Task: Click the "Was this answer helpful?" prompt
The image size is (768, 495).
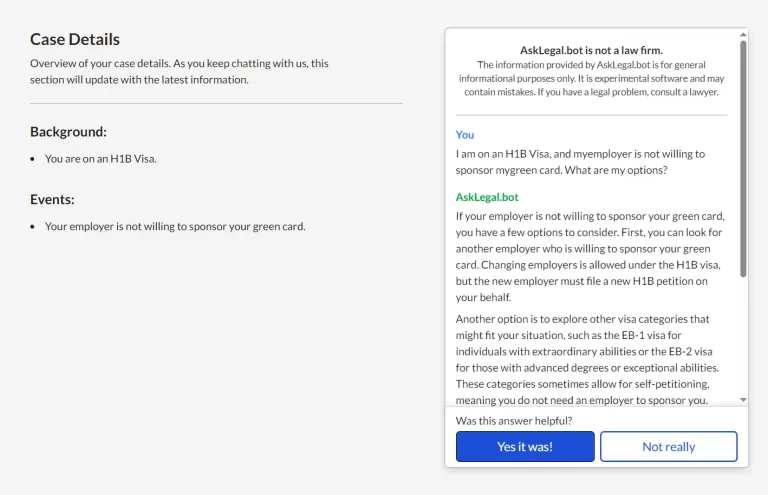Action: (514, 421)
